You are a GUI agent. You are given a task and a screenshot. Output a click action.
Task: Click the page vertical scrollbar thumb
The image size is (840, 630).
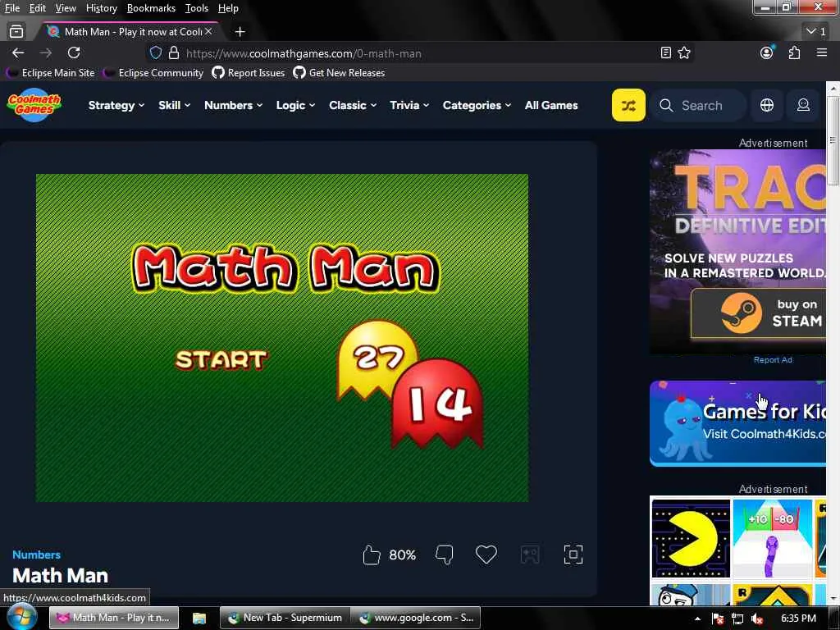click(833, 141)
